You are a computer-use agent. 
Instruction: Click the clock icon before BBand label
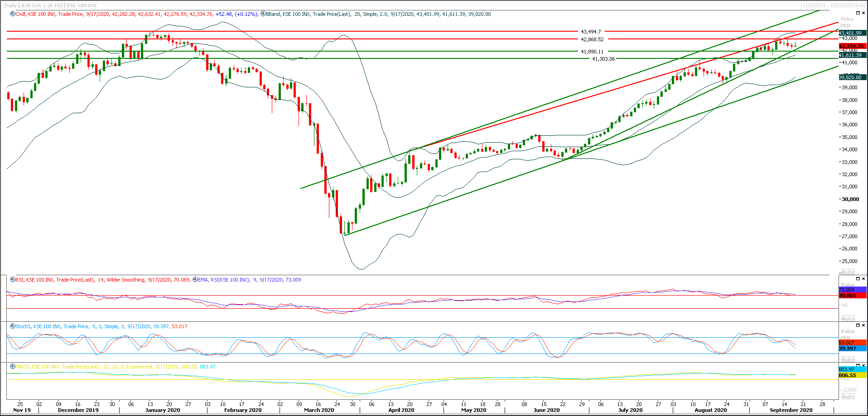tap(263, 14)
